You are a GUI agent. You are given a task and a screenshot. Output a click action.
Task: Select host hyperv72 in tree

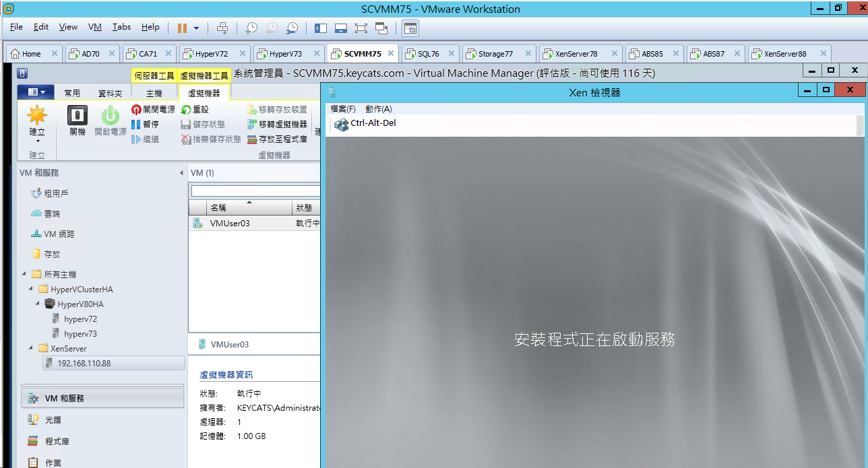pyautogui.click(x=75, y=319)
